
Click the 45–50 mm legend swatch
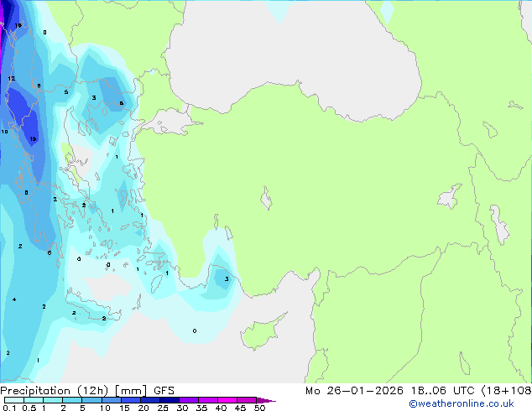(x=247, y=400)
